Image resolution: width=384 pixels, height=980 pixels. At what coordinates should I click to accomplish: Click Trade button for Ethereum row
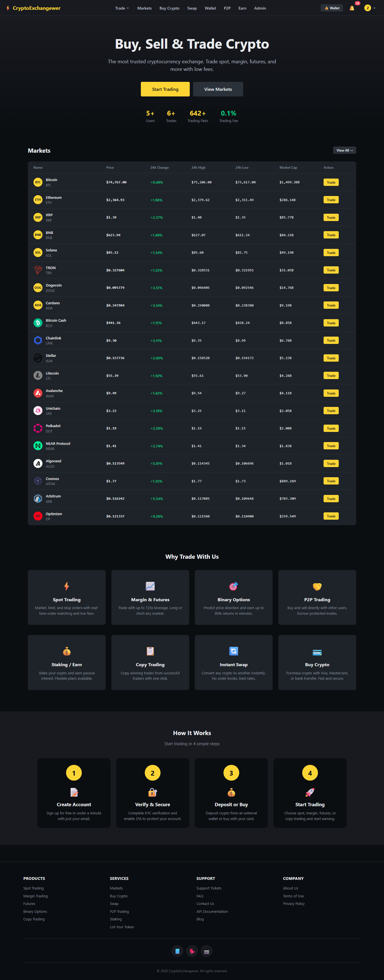pyautogui.click(x=331, y=200)
